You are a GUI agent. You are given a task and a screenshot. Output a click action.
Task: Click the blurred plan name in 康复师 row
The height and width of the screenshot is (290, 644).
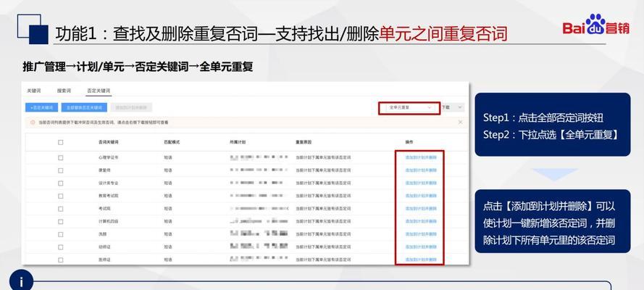pyautogui.click(x=259, y=170)
